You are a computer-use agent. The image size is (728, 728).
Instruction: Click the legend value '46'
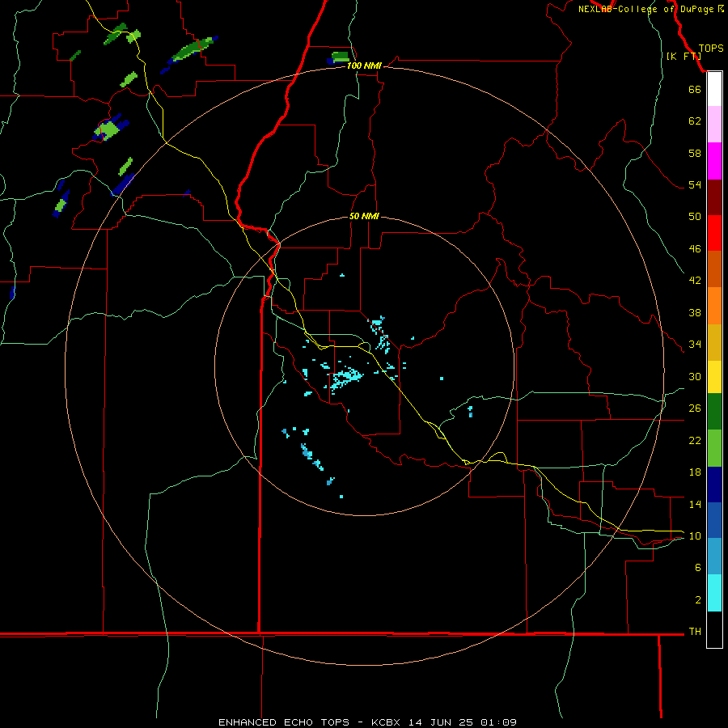click(695, 248)
